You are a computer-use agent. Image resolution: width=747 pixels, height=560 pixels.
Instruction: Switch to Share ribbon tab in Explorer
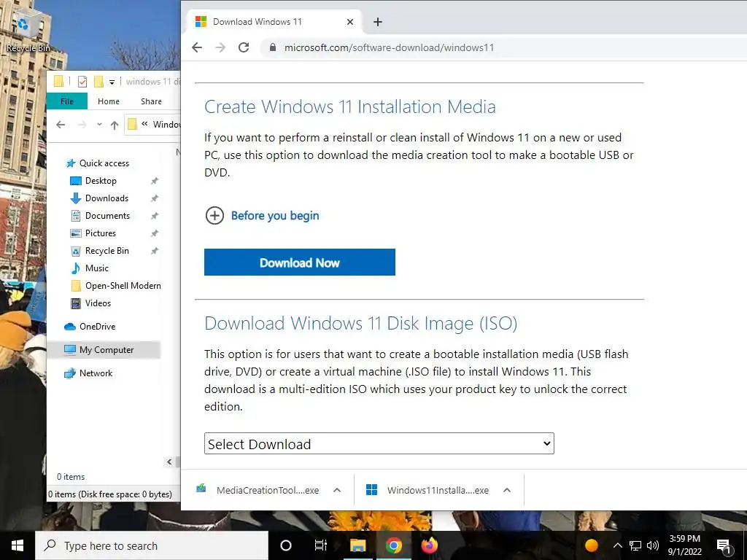pyautogui.click(x=151, y=101)
